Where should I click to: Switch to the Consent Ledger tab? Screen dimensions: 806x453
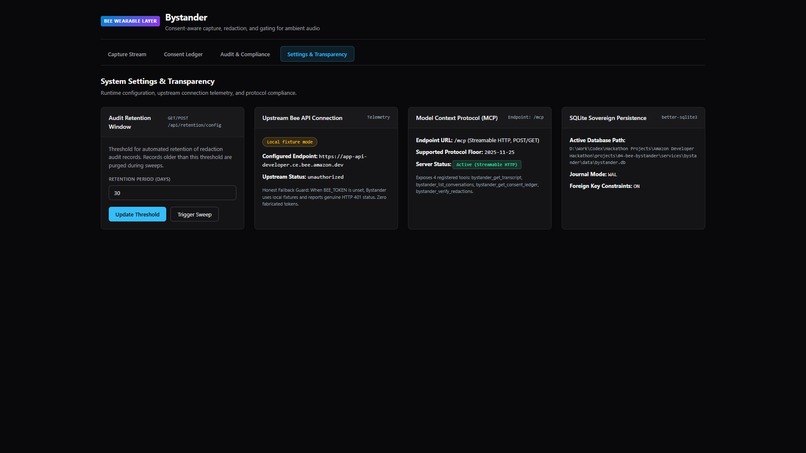[x=183, y=54]
